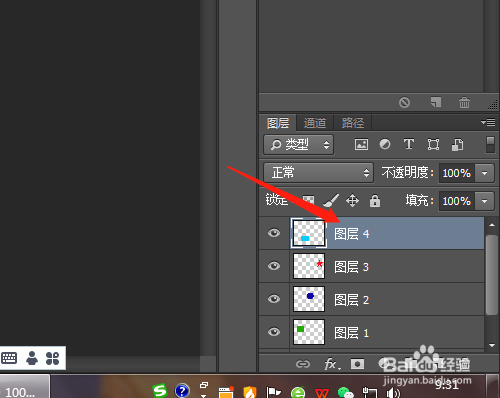500x398 pixels.
Task: Filter layers by pixel layers icon
Action: [x=361, y=145]
